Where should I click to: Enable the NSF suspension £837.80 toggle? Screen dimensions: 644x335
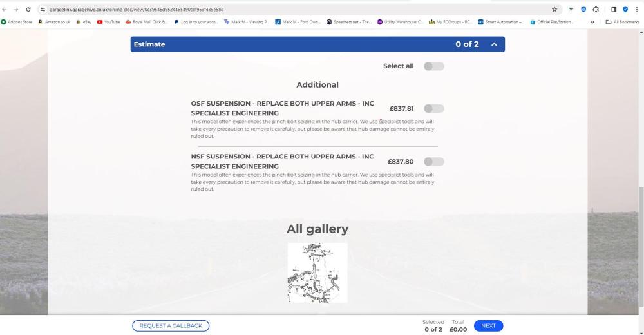tap(433, 162)
